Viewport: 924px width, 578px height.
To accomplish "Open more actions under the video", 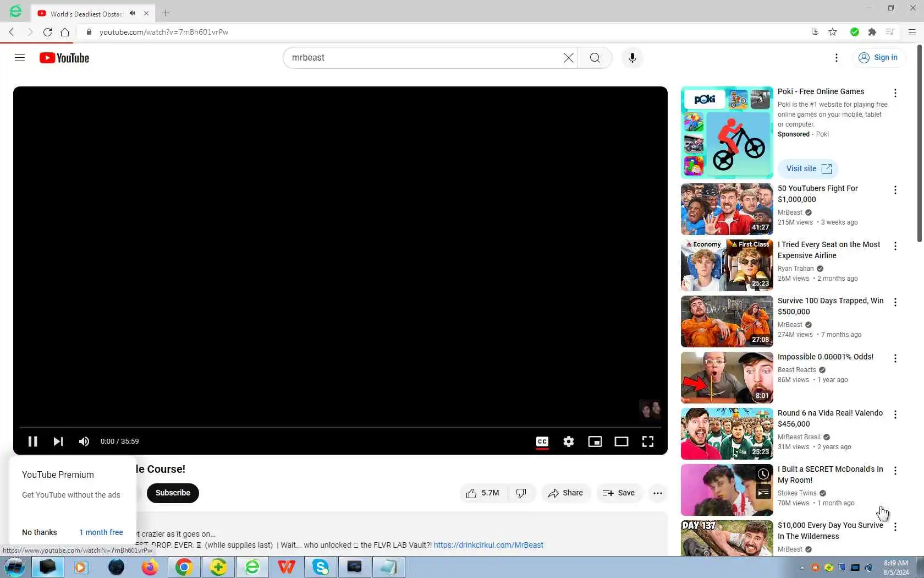I will click(658, 493).
